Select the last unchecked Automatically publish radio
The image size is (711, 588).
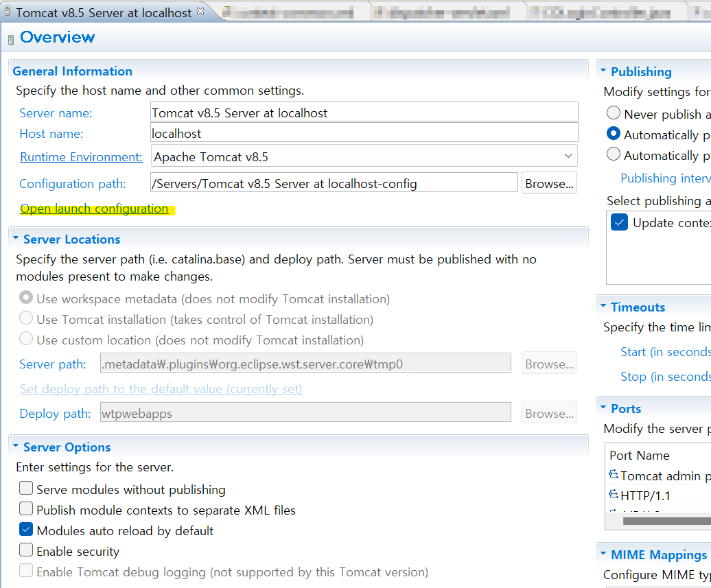pyautogui.click(x=613, y=154)
